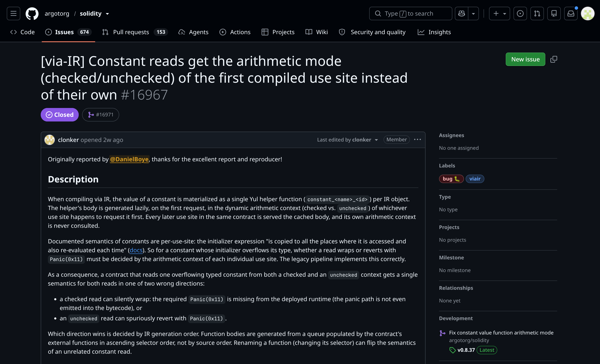Switch to the Projects tab

tap(278, 32)
